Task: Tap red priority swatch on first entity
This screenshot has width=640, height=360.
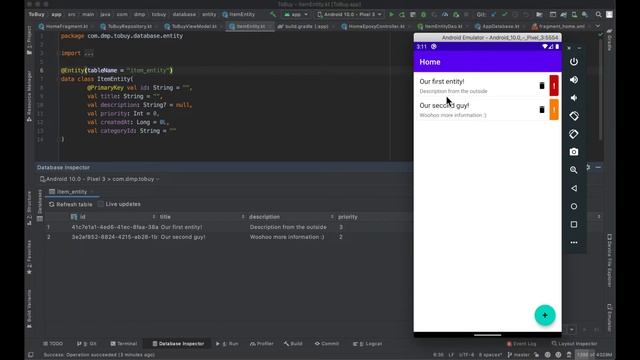Action: [554, 85]
